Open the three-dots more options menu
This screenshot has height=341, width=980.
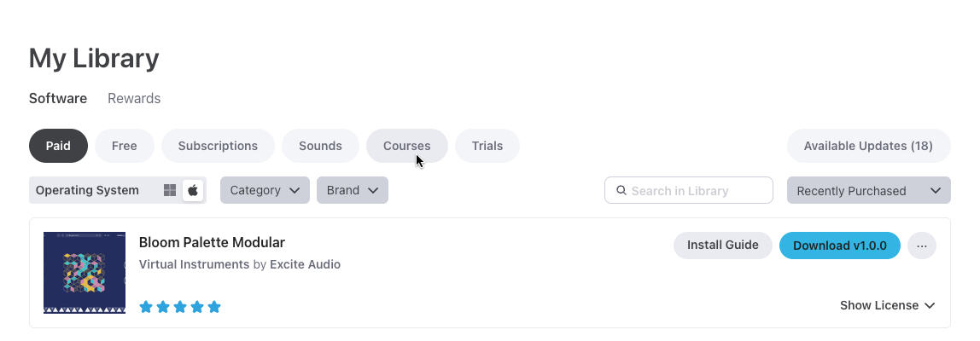click(921, 246)
